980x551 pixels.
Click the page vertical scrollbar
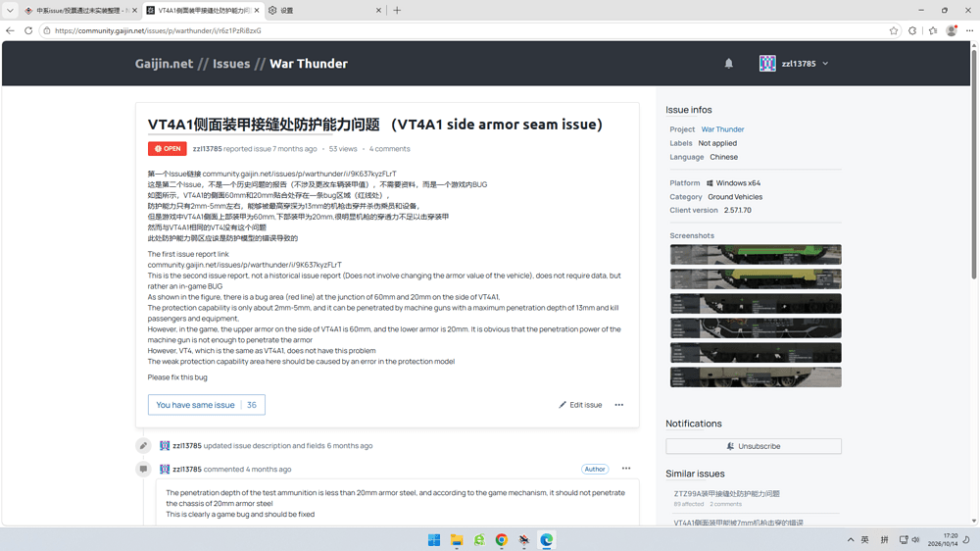pos(974,164)
